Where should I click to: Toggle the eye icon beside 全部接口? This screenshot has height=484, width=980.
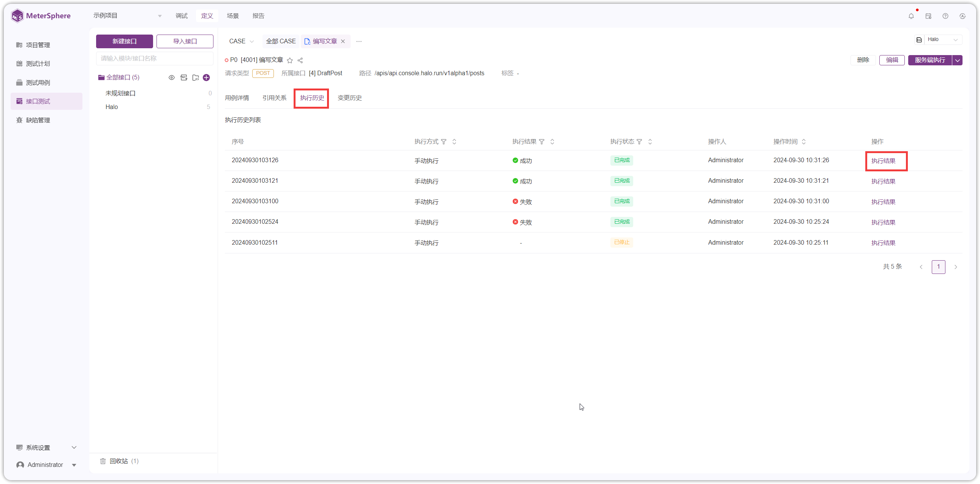coord(172,78)
